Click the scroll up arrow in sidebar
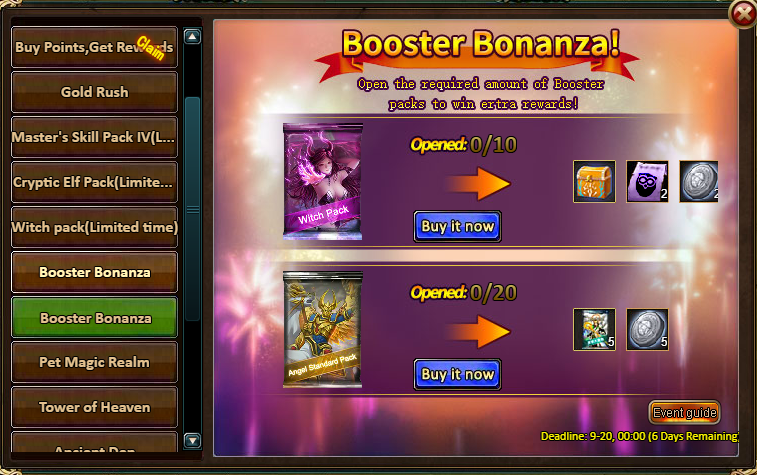Image resolution: width=757 pixels, height=475 pixels. coord(193,36)
